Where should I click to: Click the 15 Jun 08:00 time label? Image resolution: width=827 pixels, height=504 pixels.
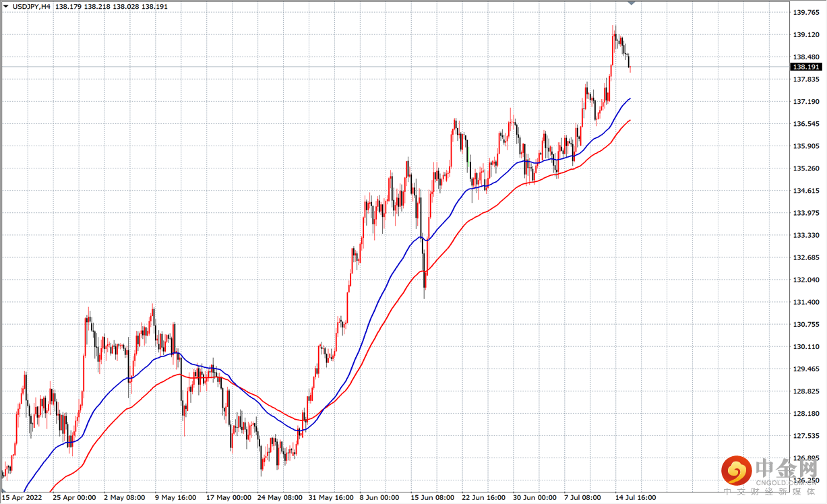(431, 497)
